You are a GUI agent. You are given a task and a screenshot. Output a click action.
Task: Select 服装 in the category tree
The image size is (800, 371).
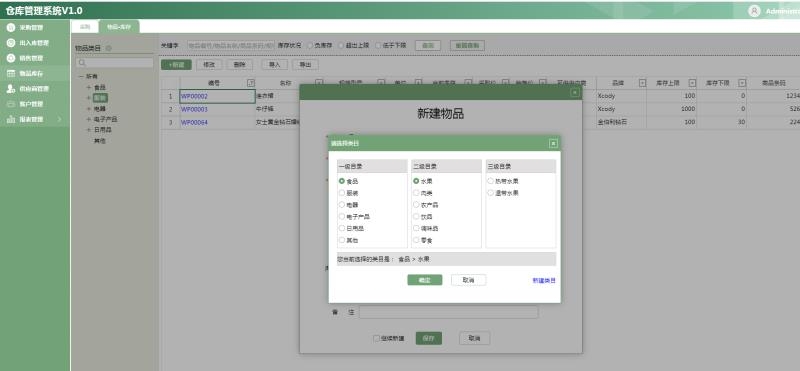(100, 98)
